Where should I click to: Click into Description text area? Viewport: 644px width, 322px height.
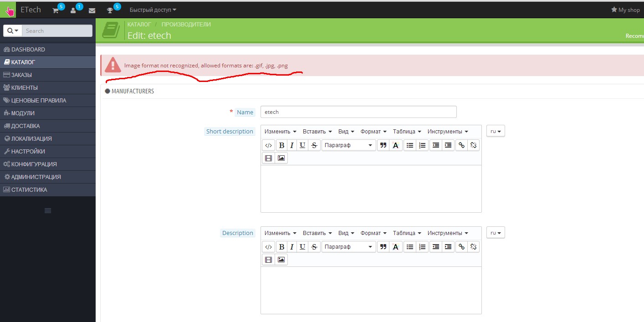(x=371, y=290)
